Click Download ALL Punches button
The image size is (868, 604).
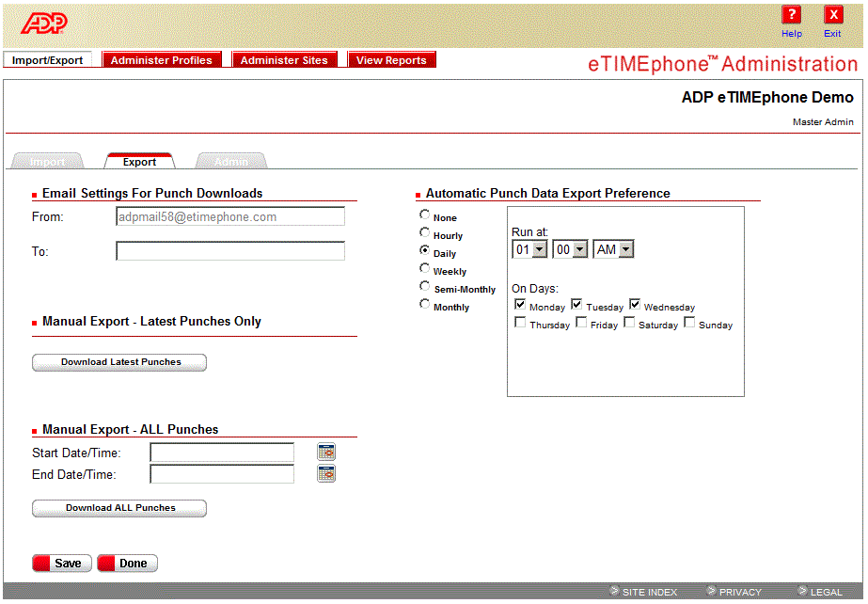point(119,508)
